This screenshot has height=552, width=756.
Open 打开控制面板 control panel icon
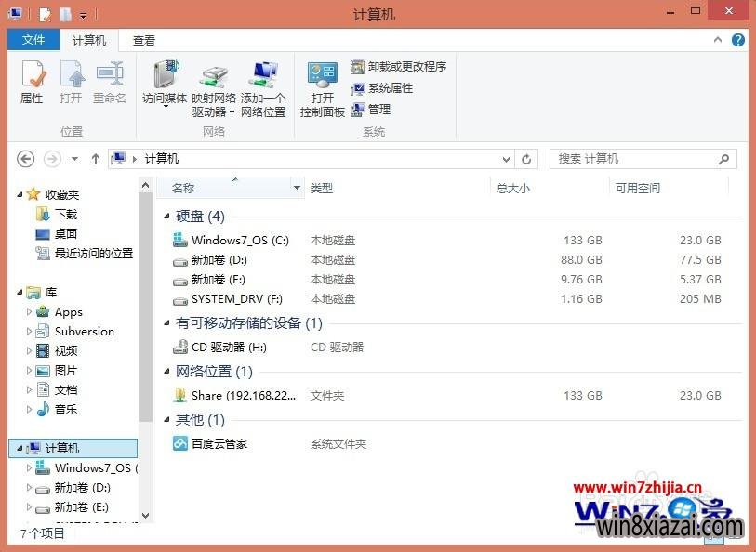point(323,88)
